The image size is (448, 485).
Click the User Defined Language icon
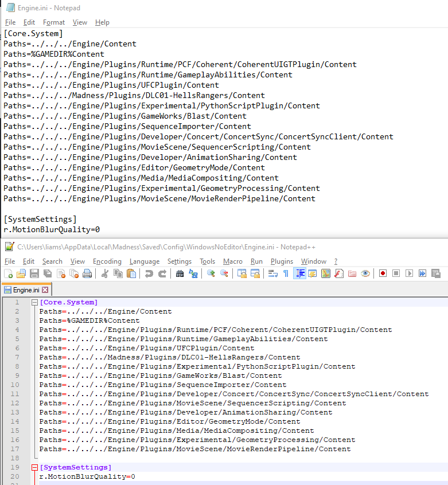tap(313, 273)
